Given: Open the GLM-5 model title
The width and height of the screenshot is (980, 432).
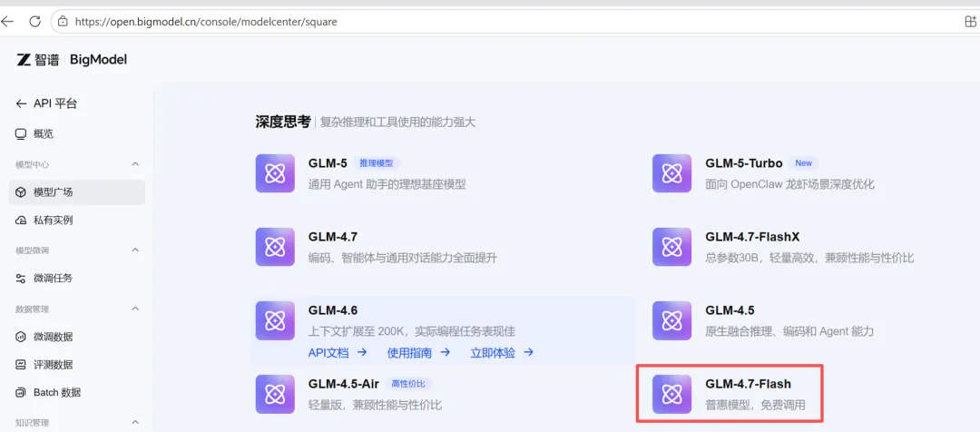Looking at the screenshot, I should point(328,163).
